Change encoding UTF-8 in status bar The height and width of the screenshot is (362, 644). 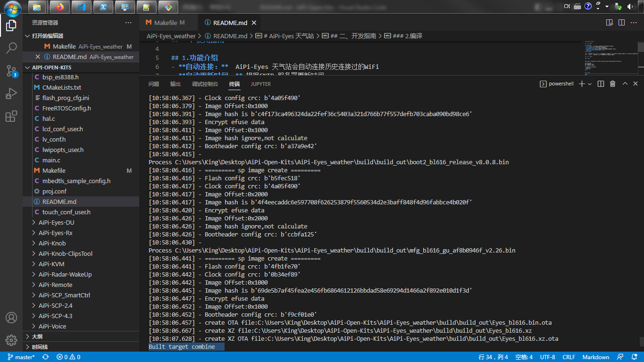click(x=547, y=357)
